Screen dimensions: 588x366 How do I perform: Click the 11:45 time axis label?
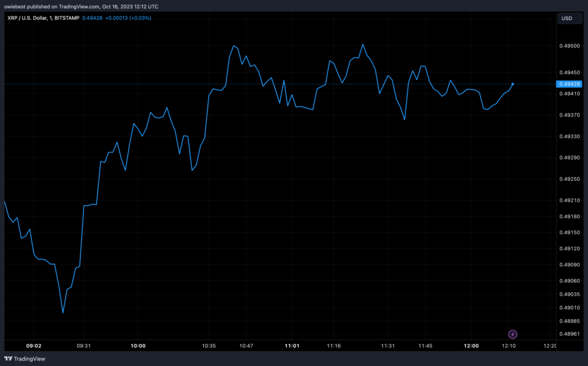[x=425, y=346]
